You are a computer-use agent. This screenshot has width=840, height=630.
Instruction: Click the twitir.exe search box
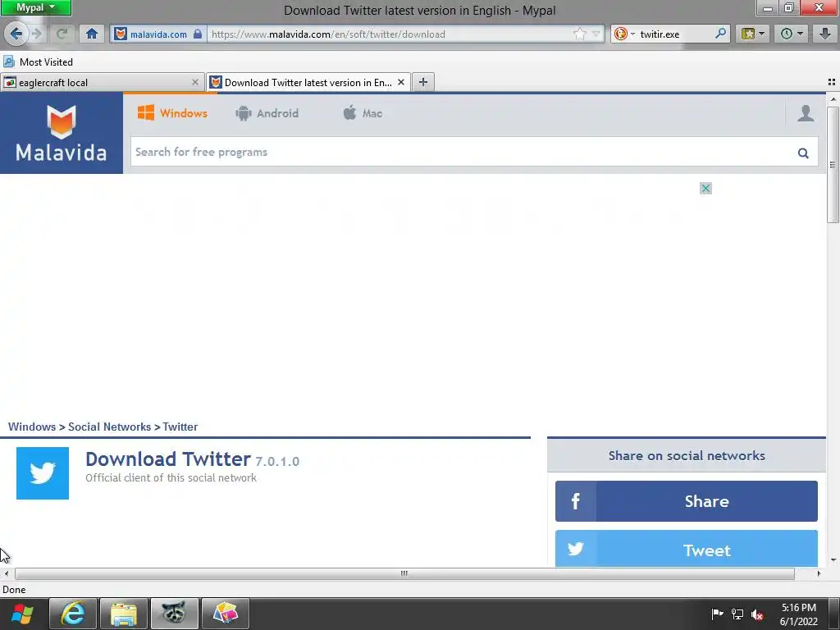coord(676,34)
